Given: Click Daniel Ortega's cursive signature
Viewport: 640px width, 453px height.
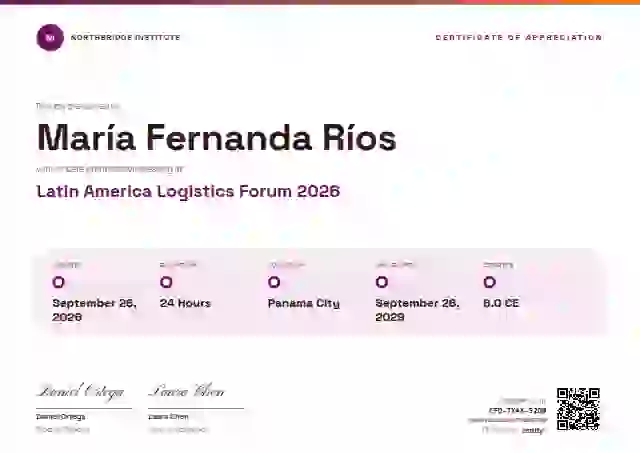Looking at the screenshot, I should (80, 392).
